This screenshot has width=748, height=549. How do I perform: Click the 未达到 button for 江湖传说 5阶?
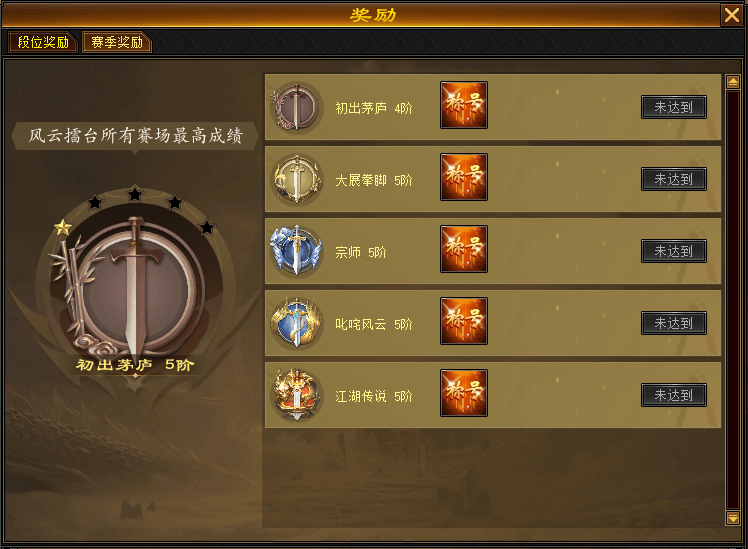tap(674, 395)
